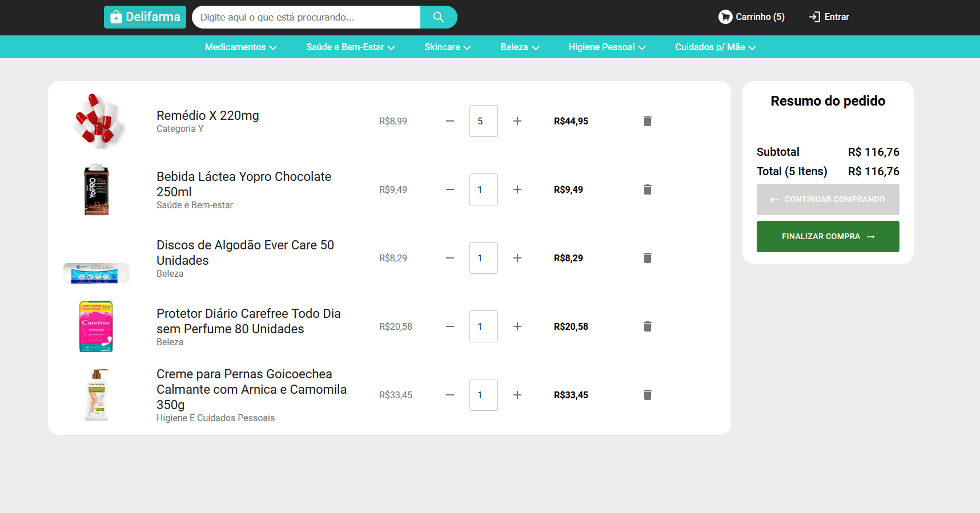This screenshot has width=980, height=513.
Task: Click the R$33,45 bold line total
Action: (571, 395)
